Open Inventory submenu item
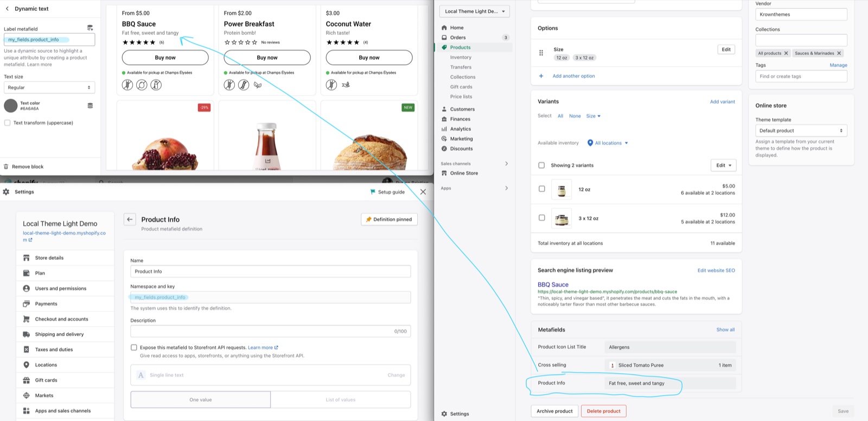 click(x=461, y=58)
